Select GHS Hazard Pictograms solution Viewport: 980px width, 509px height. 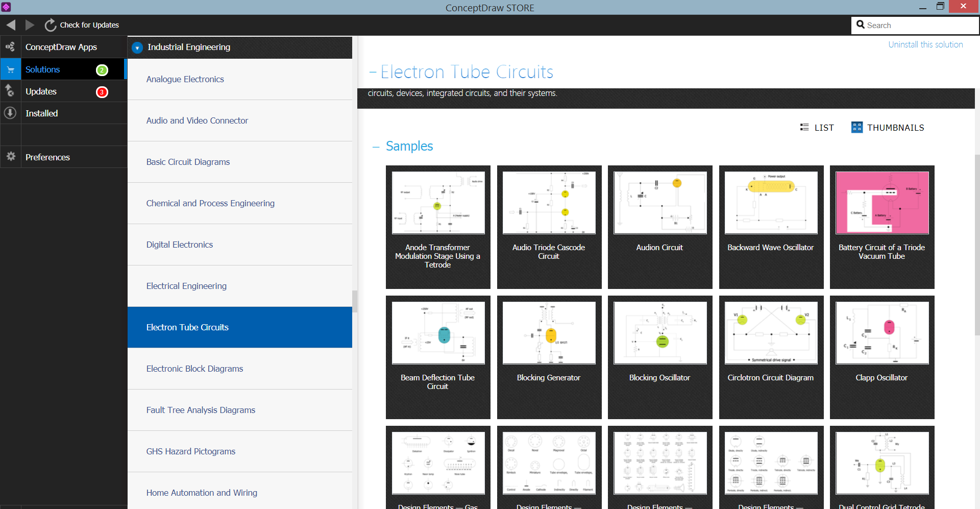click(x=240, y=451)
